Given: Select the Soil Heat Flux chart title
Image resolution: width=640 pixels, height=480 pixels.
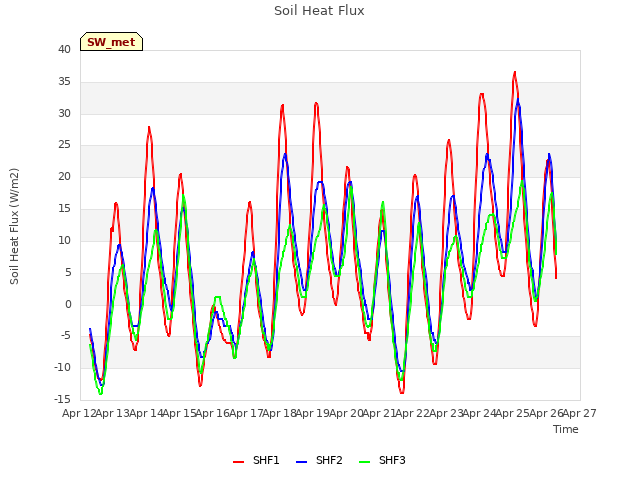Looking at the screenshot, I should (319, 11).
